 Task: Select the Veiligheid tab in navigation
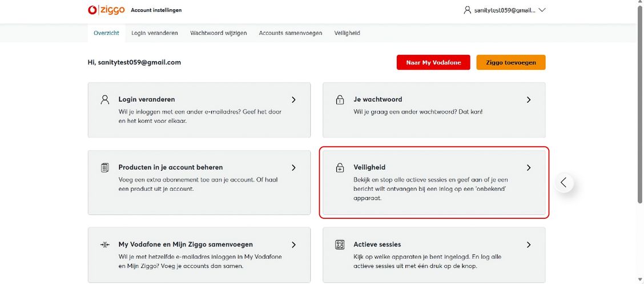coord(347,33)
